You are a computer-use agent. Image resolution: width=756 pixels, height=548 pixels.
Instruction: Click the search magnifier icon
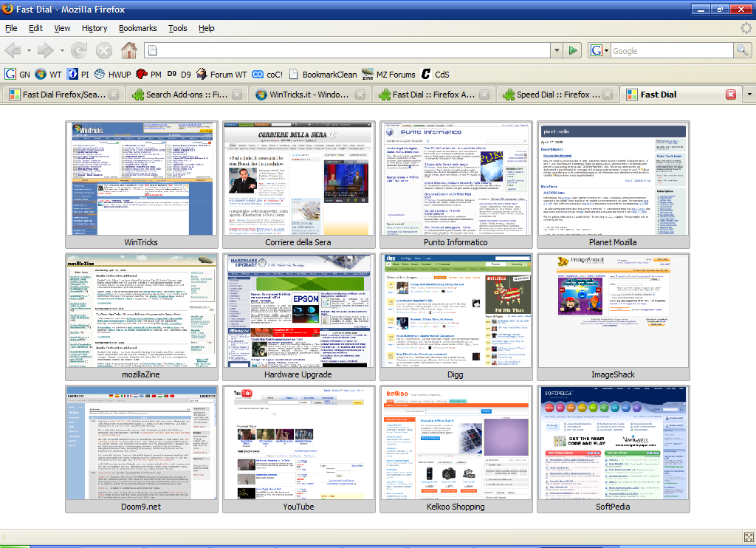[x=743, y=50]
